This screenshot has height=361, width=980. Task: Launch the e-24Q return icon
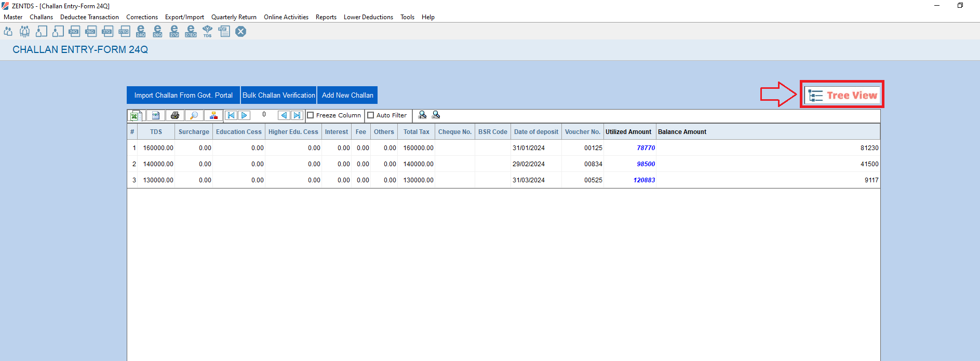pyautogui.click(x=141, y=32)
